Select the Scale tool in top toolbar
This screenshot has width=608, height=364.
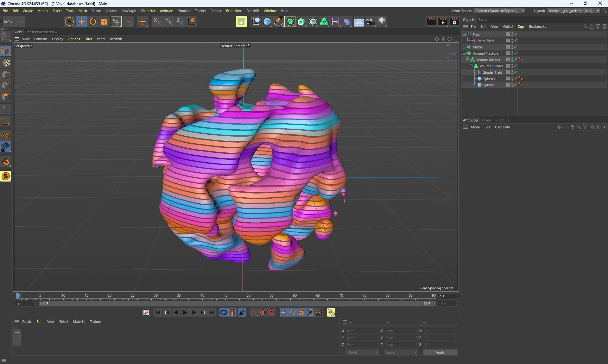pyautogui.click(x=104, y=22)
